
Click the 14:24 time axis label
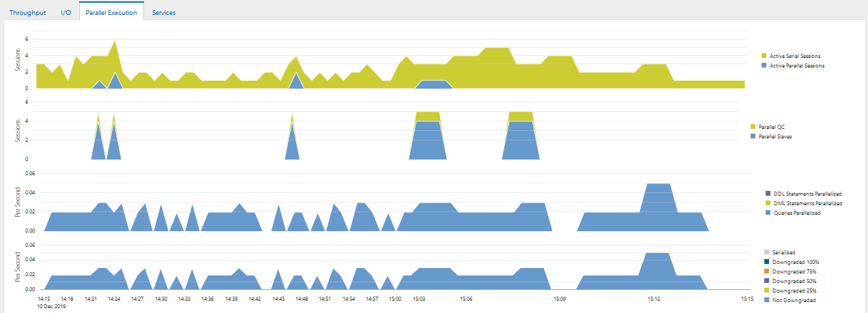pyautogui.click(x=114, y=299)
